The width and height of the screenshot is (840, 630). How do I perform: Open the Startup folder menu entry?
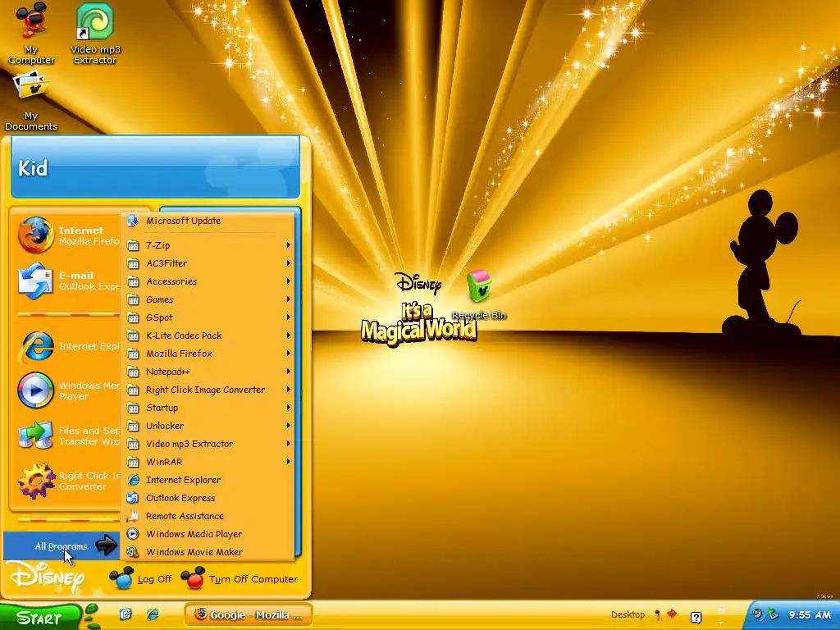[x=208, y=408]
